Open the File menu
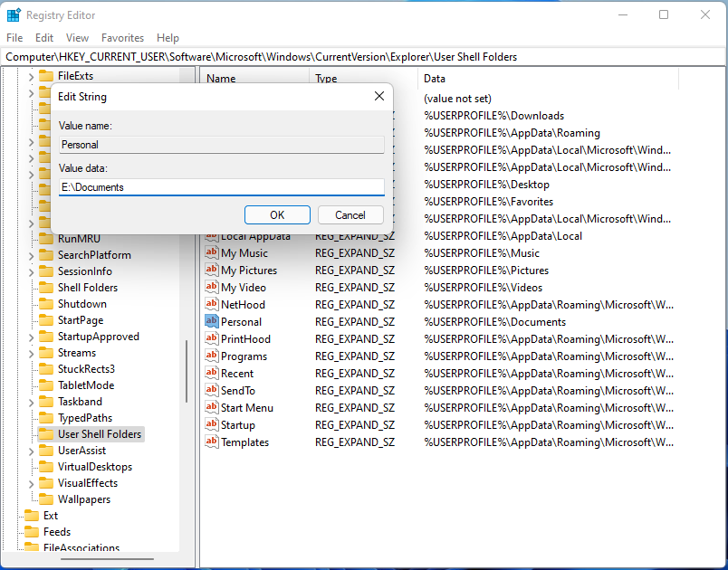The image size is (728, 570). (14, 38)
